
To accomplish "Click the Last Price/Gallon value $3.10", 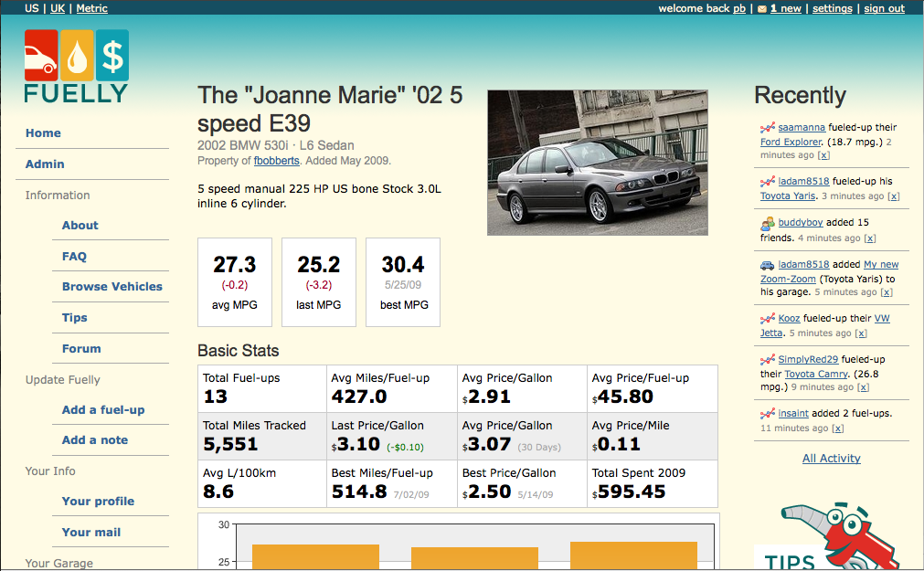I will [356, 444].
